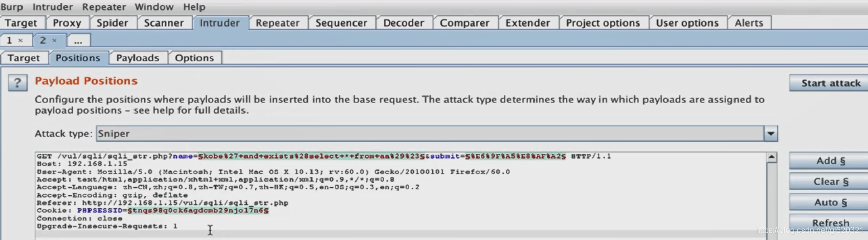Open the Alerts tab
Viewport: 868px width, 240px height.
tap(749, 23)
